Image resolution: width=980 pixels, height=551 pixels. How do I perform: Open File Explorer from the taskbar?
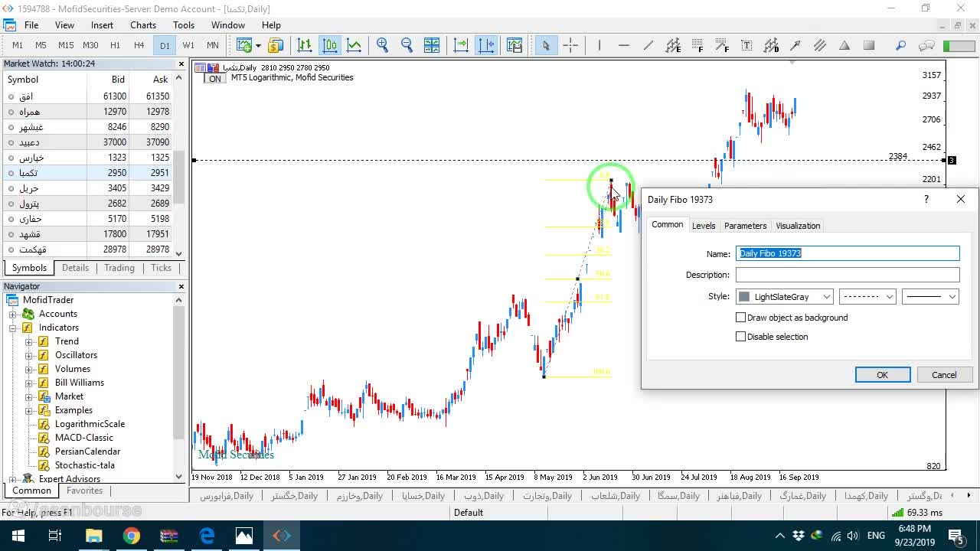tap(94, 536)
